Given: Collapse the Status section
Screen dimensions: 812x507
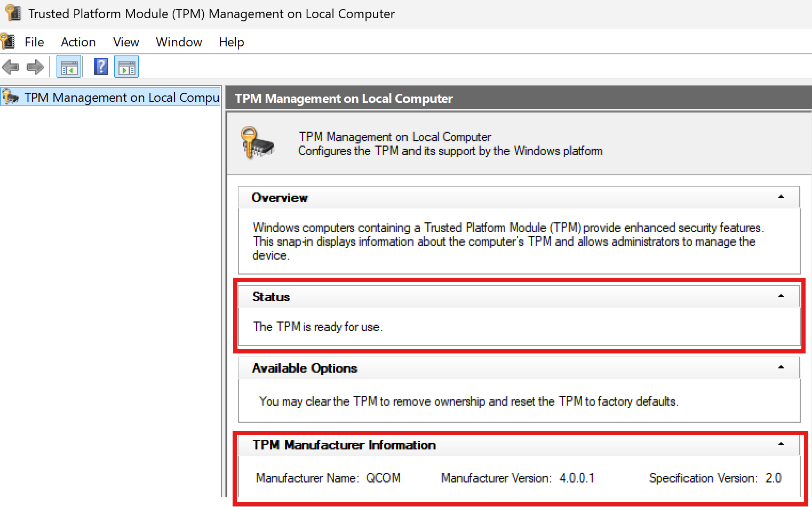Looking at the screenshot, I should tap(781, 296).
